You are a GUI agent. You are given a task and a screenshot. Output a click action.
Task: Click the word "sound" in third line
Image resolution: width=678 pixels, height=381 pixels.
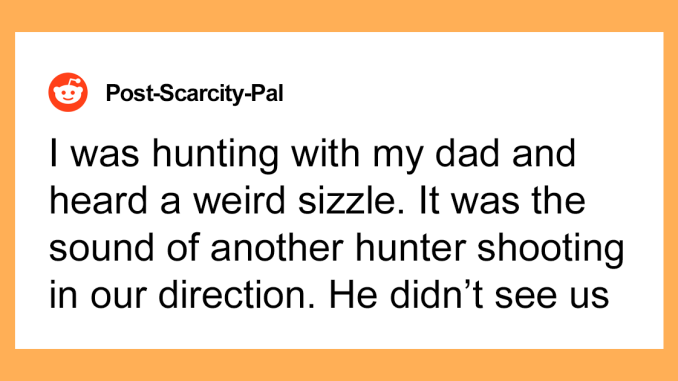coord(102,248)
